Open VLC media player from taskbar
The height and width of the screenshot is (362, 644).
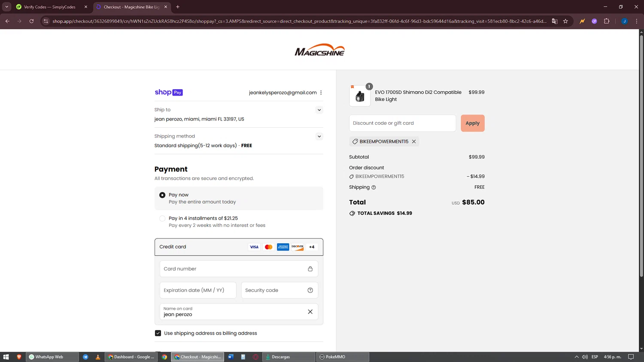tap(98, 357)
